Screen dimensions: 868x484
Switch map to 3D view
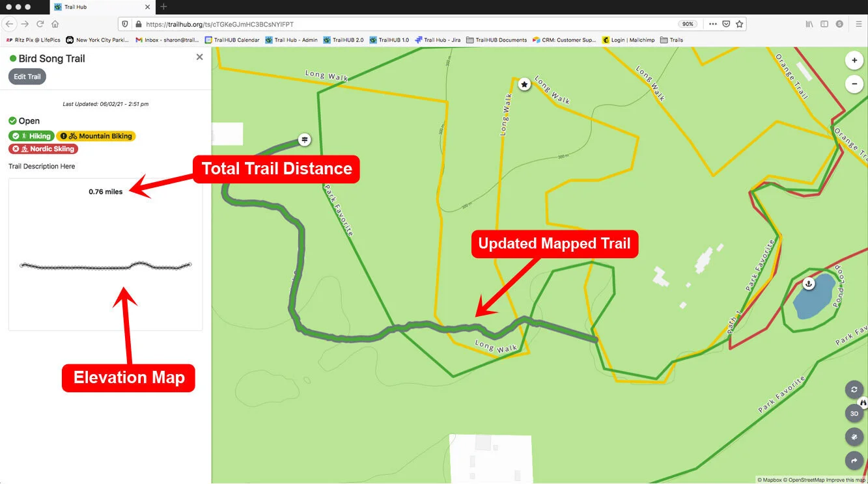pyautogui.click(x=854, y=413)
